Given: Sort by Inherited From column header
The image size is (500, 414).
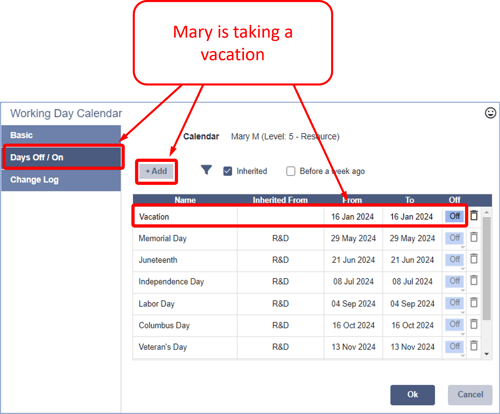Looking at the screenshot, I should point(280,200).
